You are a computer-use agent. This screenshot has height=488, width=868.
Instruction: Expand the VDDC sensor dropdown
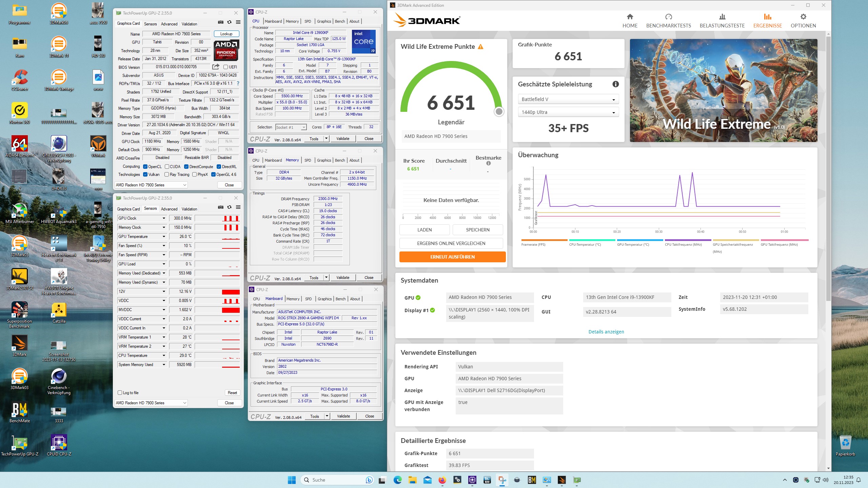164,301
